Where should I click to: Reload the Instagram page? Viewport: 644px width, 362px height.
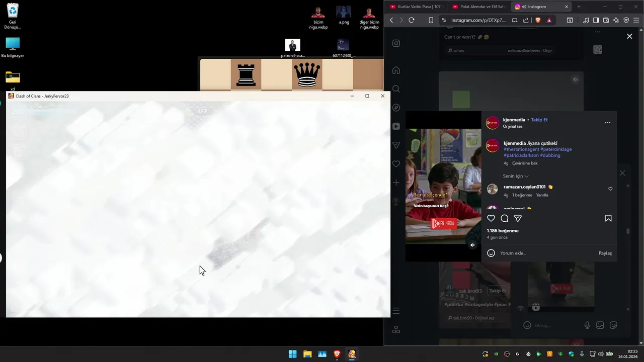tap(411, 20)
